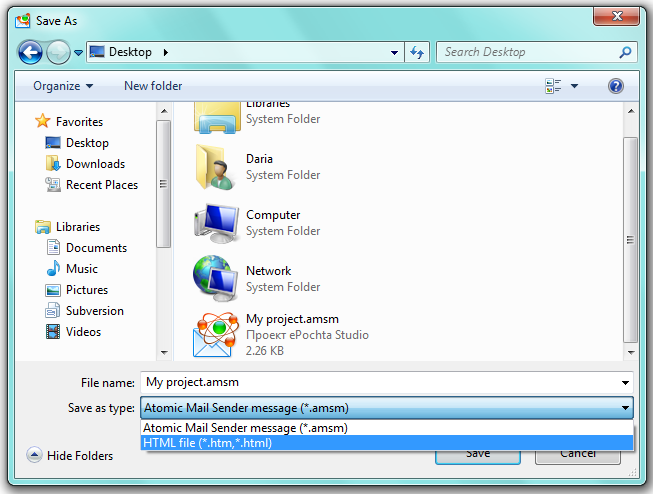This screenshot has height=494, width=653.
Task: Open the Organize dropdown menu
Action: [x=62, y=86]
